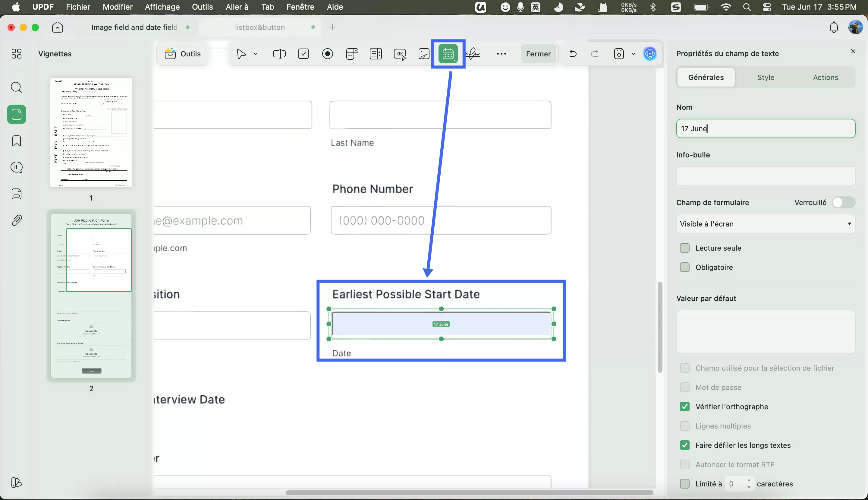This screenshot has height=500, width=868.
Task: Open the comments sidebar icon
Action: click(17, 167)
